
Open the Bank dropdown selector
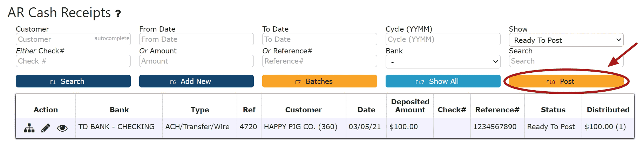pyautogui.click(x=443, y=61)
